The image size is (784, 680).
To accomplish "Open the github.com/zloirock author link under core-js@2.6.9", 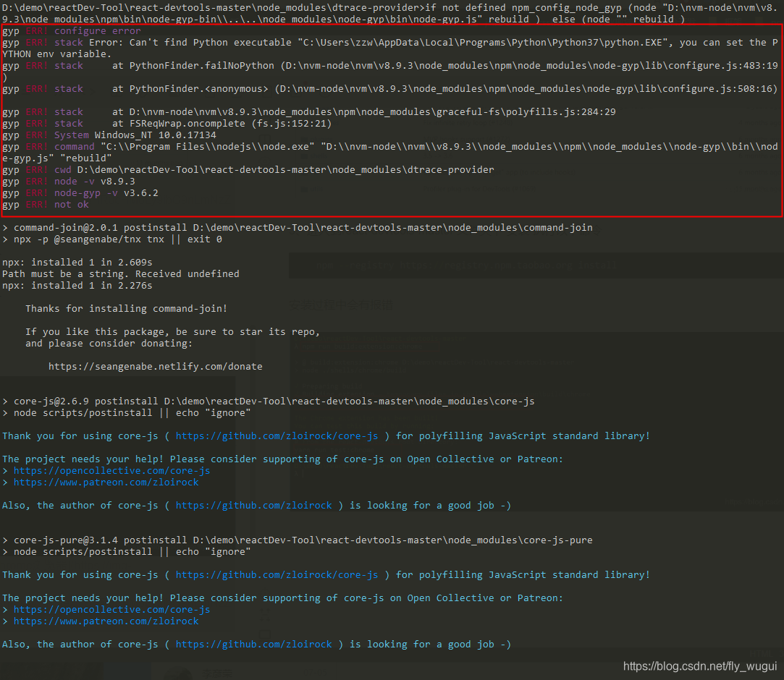I will pos(253,505).
